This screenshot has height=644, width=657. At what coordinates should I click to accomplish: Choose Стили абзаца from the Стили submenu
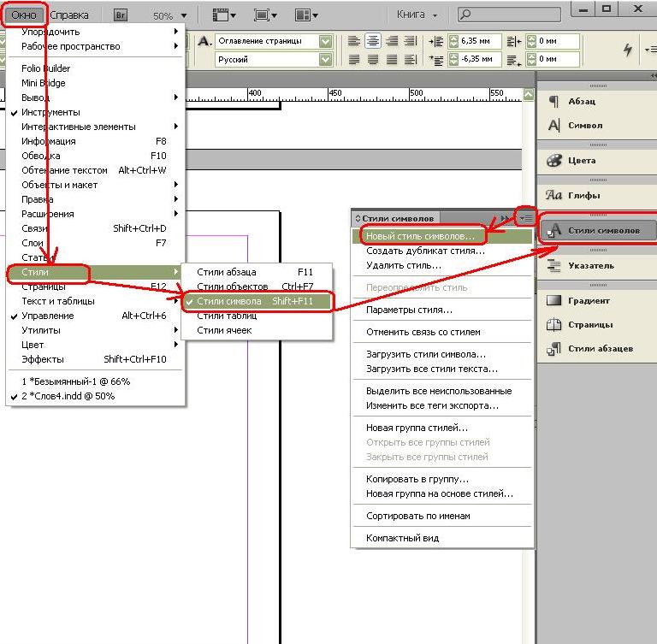point(257,272)
